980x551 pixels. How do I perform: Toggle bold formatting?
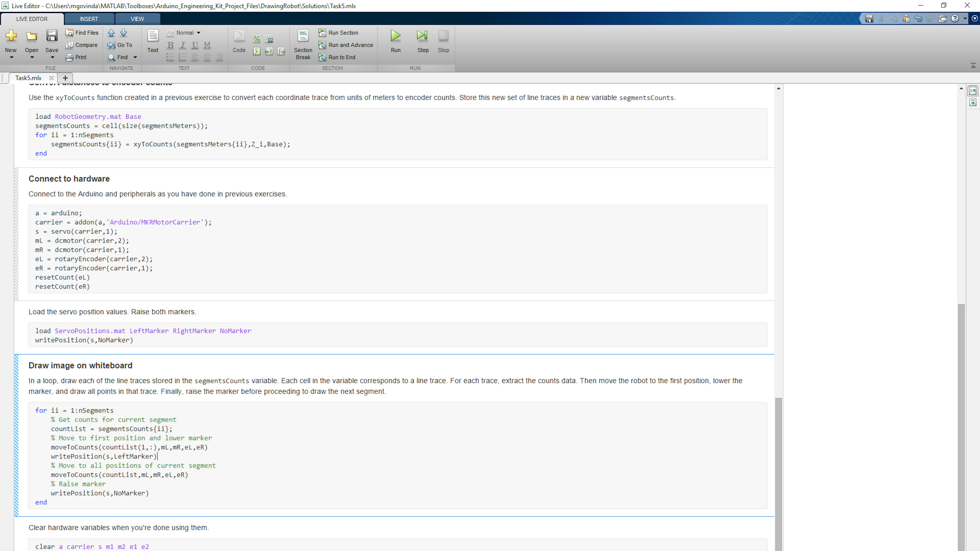click(170, 45)
